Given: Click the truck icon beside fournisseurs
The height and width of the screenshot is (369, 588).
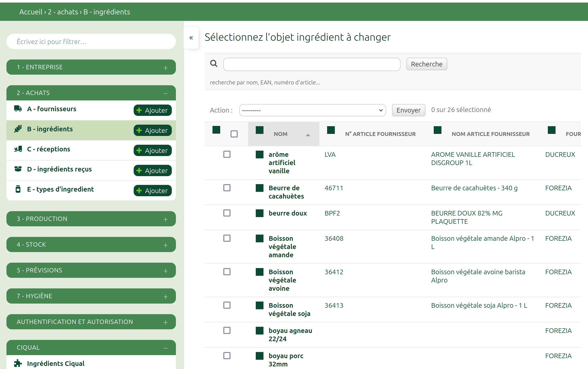Looking at the screenshot, I should coord(18,109).
